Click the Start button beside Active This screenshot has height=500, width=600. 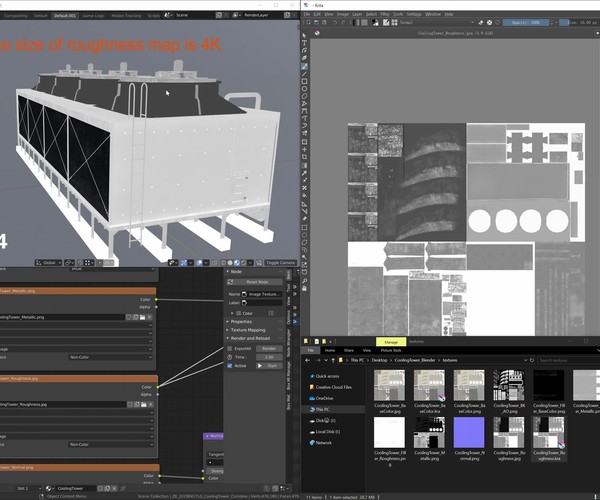coord(269,366)
